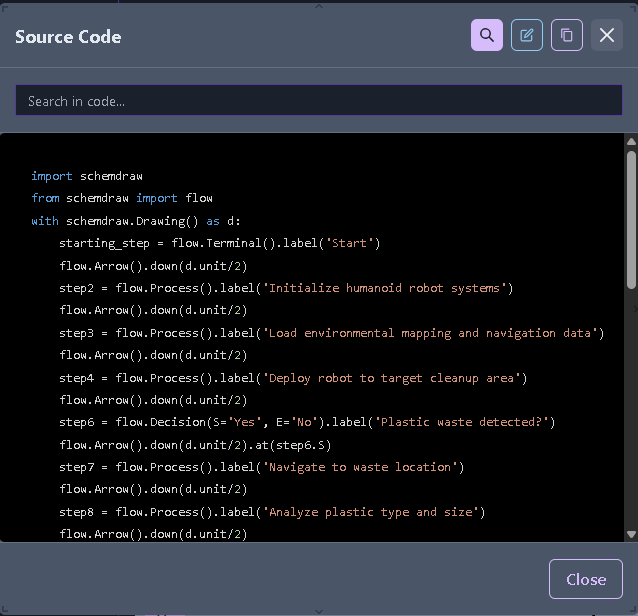Click the Close button at bottom
Viewport: 638px width, 616px height.
tap(586, 579)
